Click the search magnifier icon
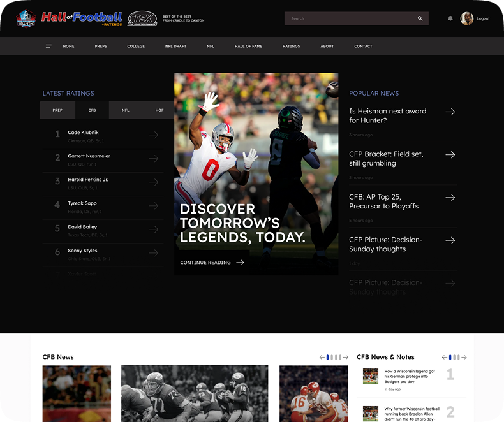 420,18
